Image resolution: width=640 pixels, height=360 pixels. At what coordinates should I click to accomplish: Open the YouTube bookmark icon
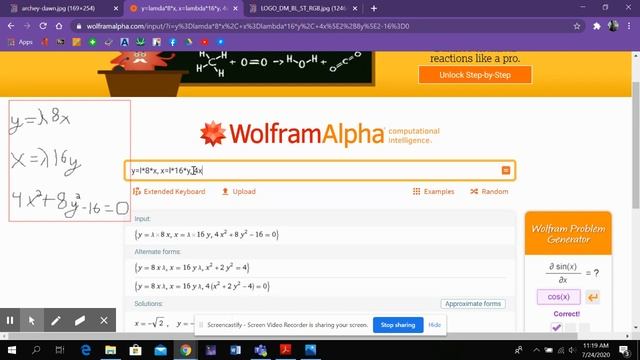coord(204,42)
